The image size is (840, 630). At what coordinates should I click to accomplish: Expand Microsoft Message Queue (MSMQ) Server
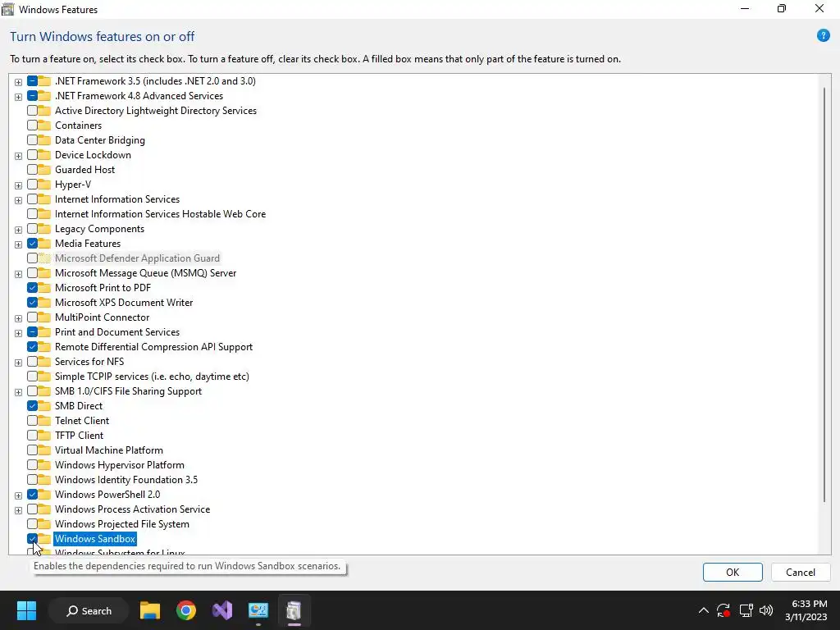[18, 274]
